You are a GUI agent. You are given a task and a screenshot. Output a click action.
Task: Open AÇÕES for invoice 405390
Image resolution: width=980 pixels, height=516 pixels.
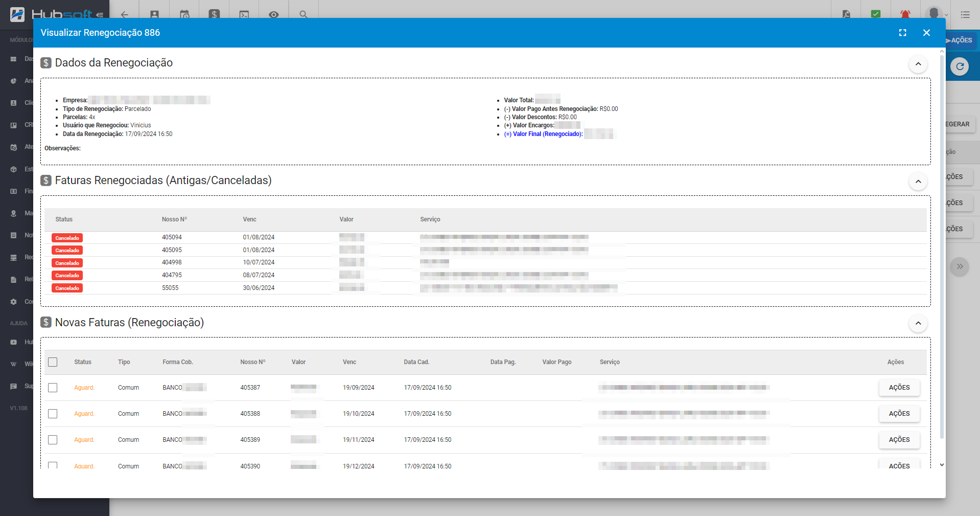coord(899,464)
